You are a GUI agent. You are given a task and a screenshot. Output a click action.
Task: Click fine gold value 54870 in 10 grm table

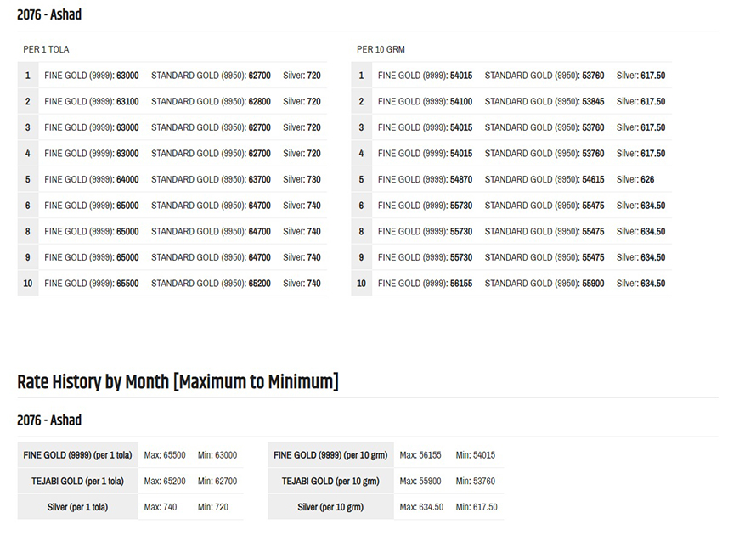[x=461, y=179]
